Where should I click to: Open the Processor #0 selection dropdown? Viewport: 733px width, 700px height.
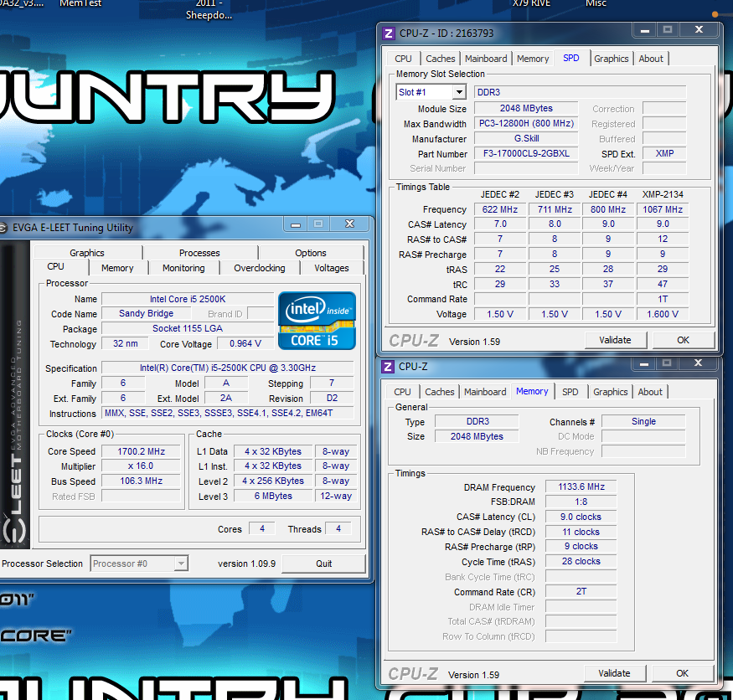click(x=181, y=564)
